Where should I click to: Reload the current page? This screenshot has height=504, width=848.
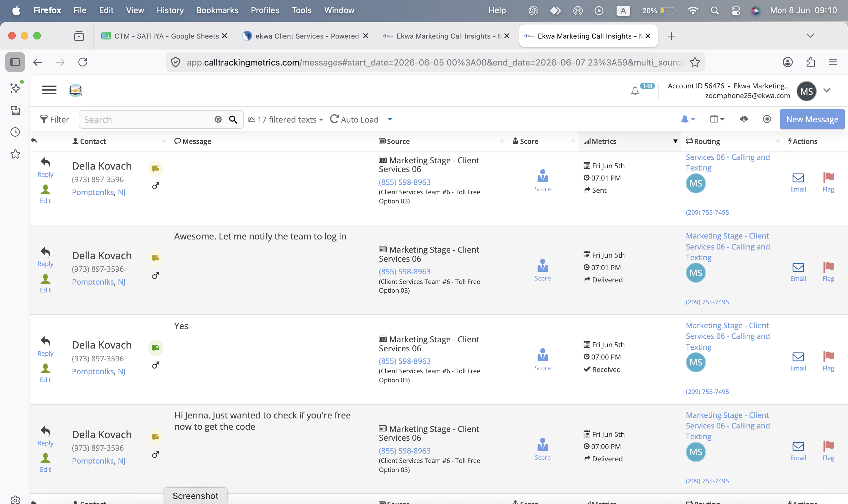83,62
